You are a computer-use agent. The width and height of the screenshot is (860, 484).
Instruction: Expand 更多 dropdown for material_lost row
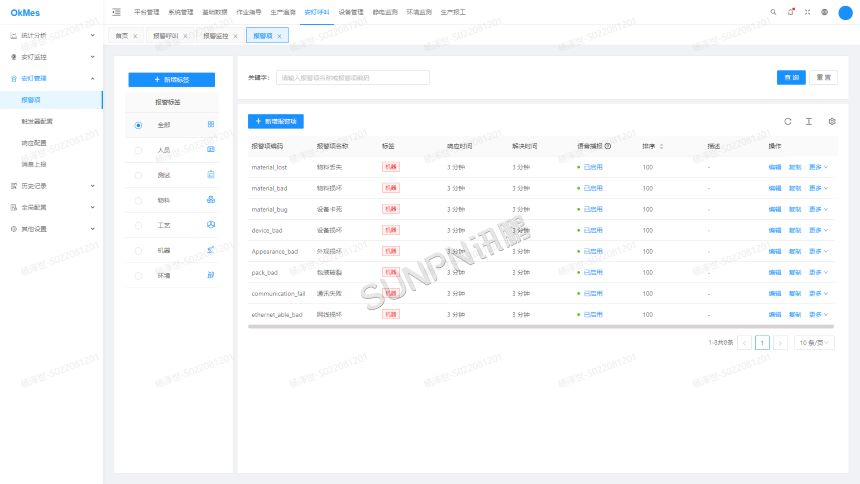pyautogui.click(x=819, y=167)
